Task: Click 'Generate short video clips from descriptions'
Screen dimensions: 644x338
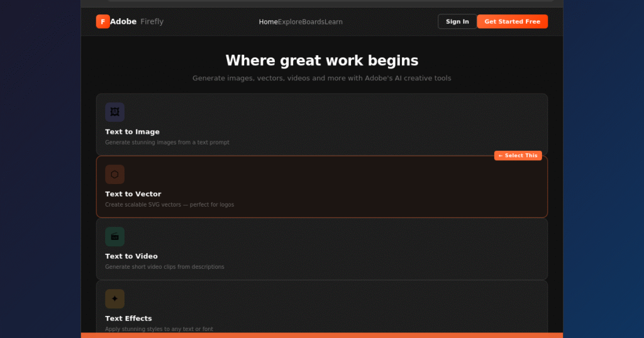Action: point(165,266)
